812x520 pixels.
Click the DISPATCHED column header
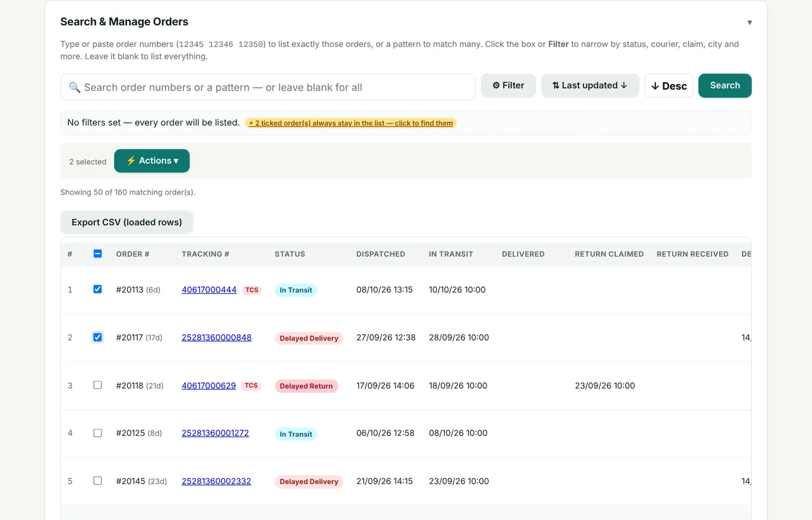point(380,254)
